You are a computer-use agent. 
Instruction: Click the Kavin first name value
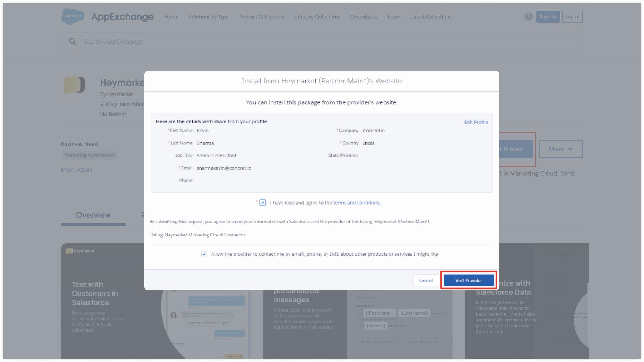click(203, 131)
